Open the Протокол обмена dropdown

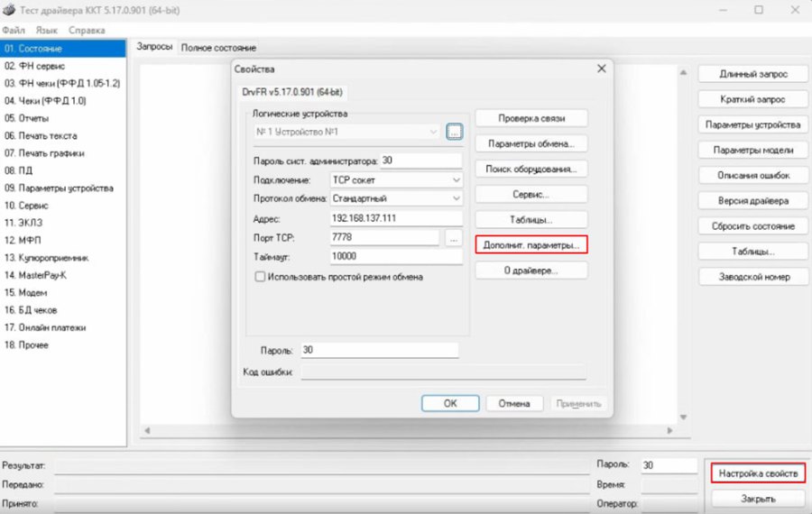(x=396, y=198)
